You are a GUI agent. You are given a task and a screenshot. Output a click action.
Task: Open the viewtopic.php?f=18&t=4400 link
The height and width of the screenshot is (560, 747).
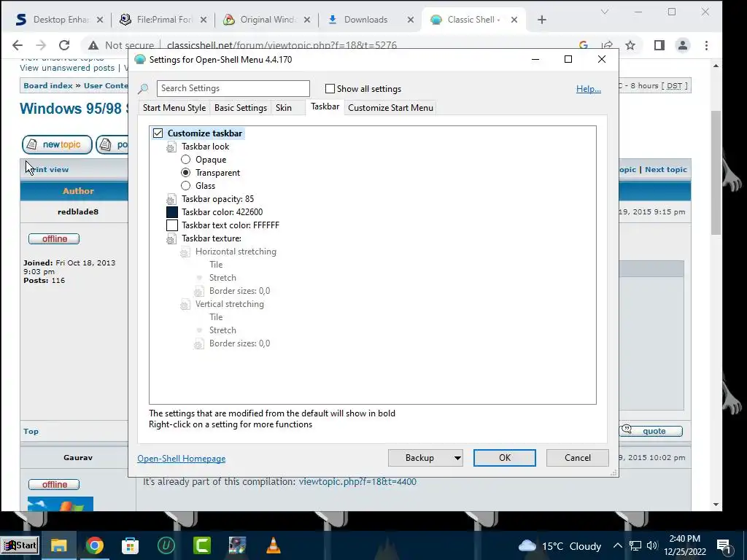coord(357,481)
